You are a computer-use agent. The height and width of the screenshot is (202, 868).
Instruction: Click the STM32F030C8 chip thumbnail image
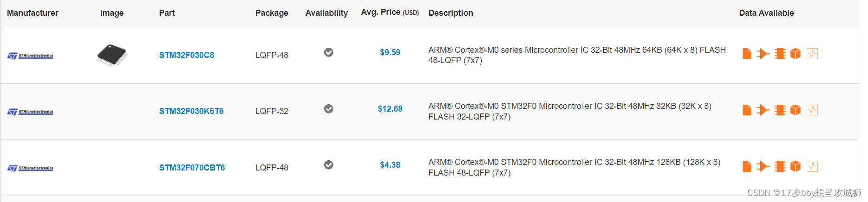coord(112,55)
